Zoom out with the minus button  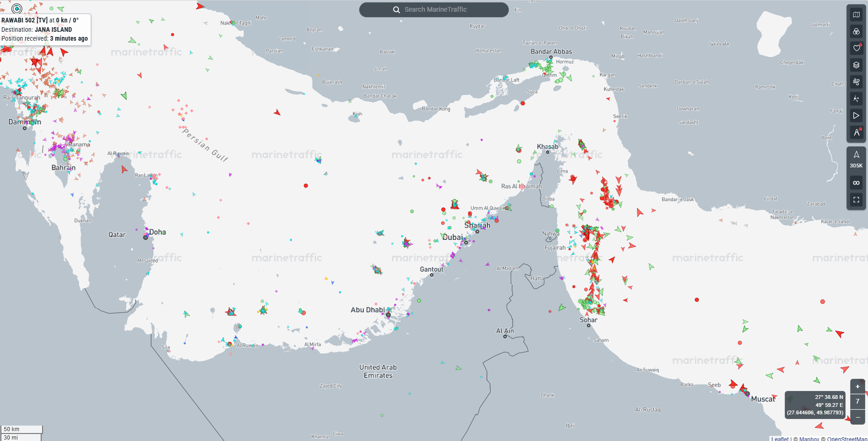click(858, 417)
